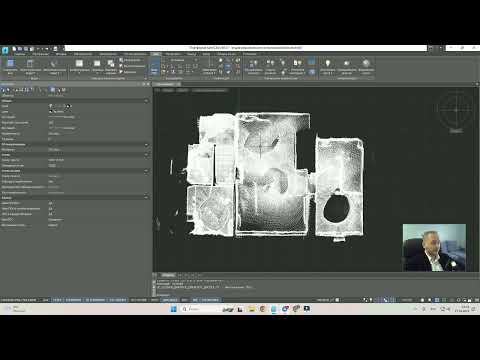Click the view compass in the viewport corner
Image resolution: width=480 pixels, height=360 pixels.
pyautogui.click(x=456, y=109)
